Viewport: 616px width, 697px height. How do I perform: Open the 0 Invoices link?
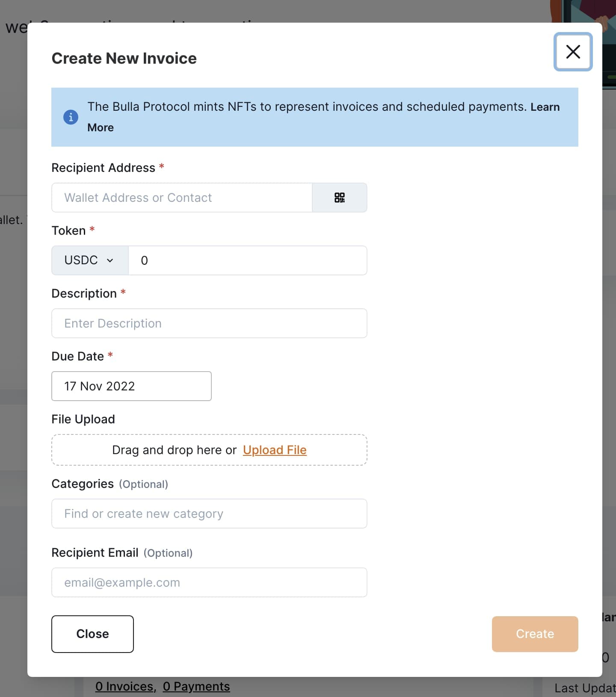coord(124,686)
